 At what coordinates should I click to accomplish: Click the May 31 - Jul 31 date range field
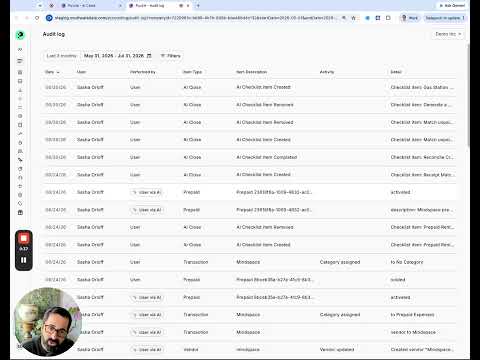tap(117, 56)
